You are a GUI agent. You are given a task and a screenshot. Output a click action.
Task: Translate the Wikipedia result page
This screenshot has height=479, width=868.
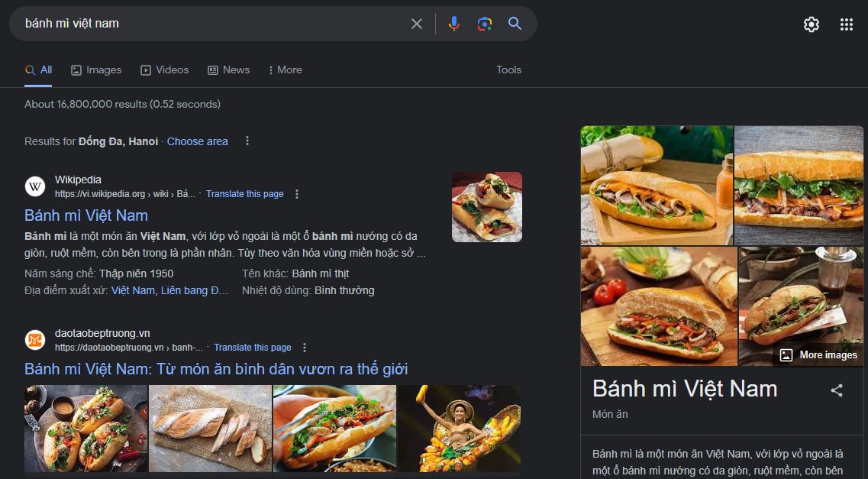click(x=245, y=194)
